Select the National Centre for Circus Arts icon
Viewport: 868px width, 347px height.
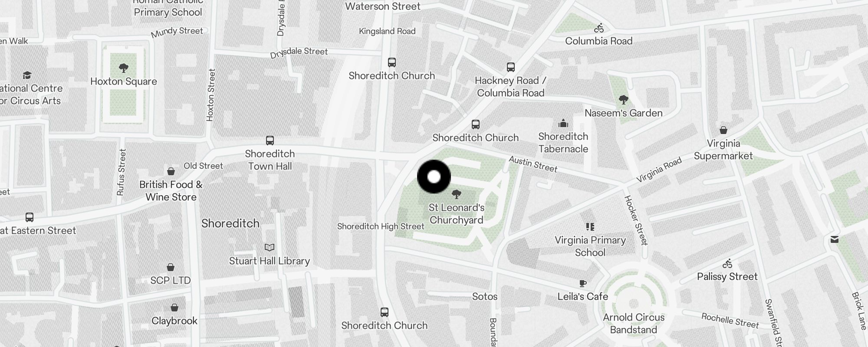click(x=27, y=75)
